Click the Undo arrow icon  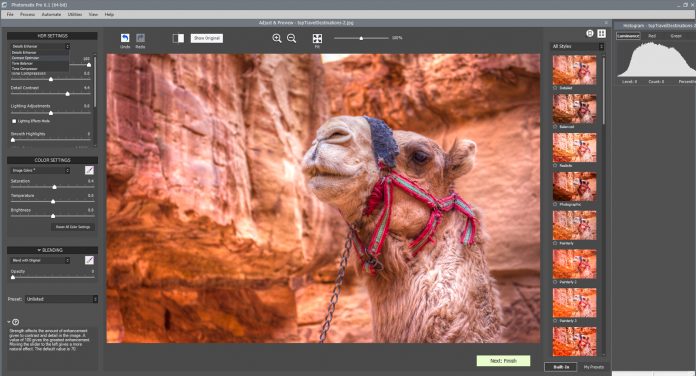125,38
